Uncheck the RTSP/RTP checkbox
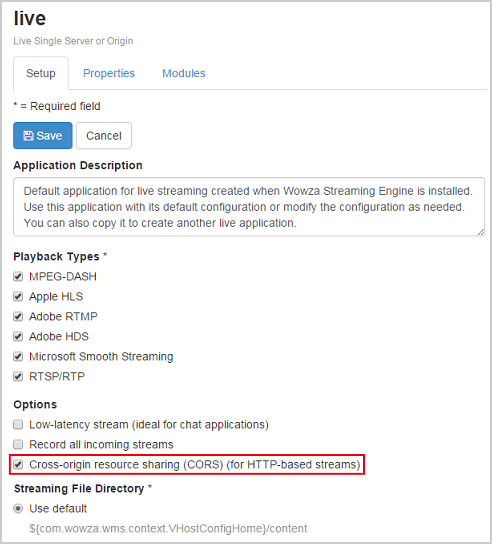This screenshot has height=544, width=492. point(18,376)
